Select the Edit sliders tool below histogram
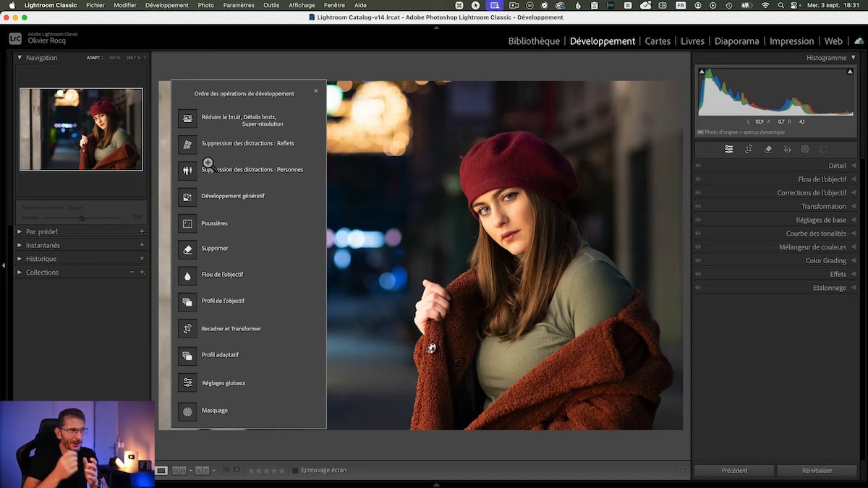 click(729, 149)
